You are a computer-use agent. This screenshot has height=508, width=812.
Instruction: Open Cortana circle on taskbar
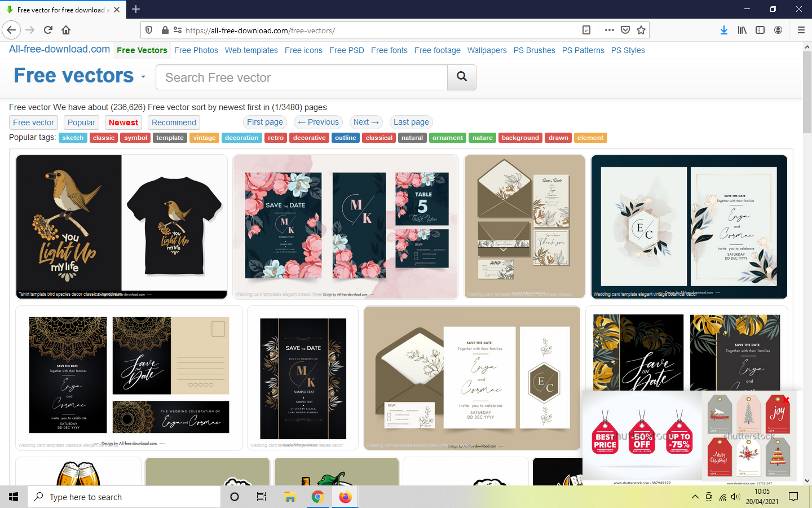pyautogui.click(x=235, y=497)
